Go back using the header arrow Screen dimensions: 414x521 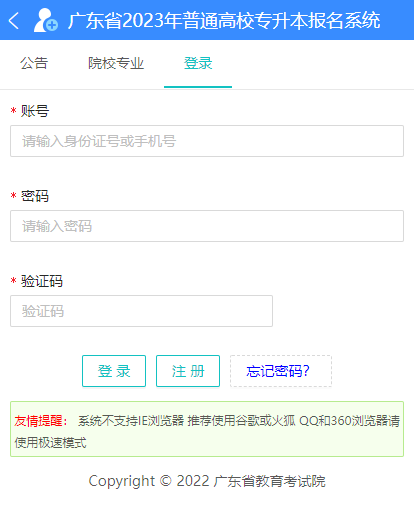coord(14,21)
